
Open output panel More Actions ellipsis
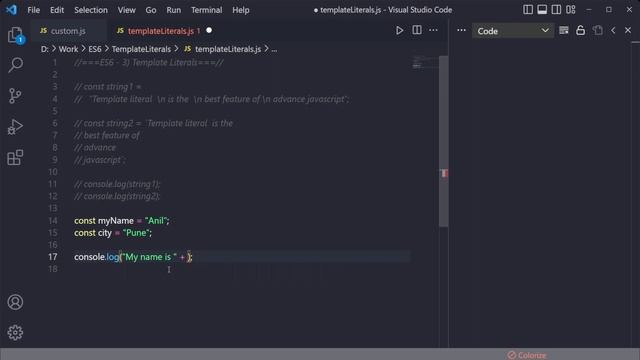pos(461,30)
